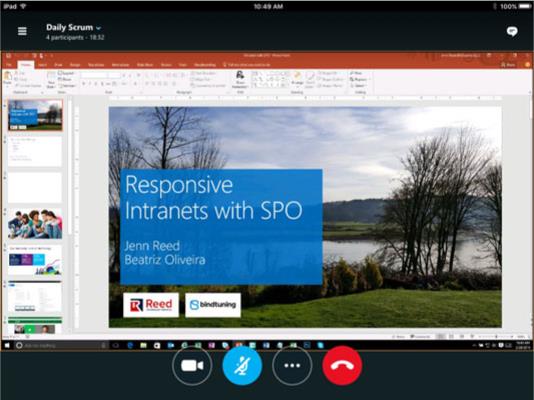Screen dimensions: 534x400
Task: Select the sixth slide thumbnail
Action: click(x=35, y=296)
